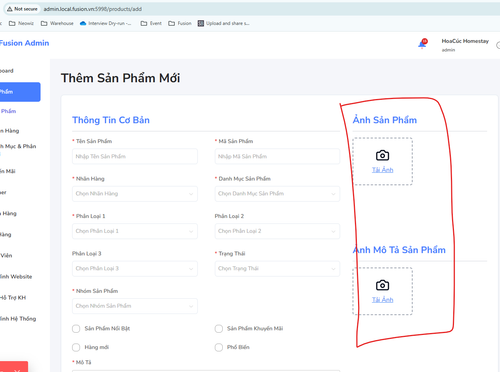
Task: Click the 'Trạng Thái' field label
Action: [x=232, y=254]
